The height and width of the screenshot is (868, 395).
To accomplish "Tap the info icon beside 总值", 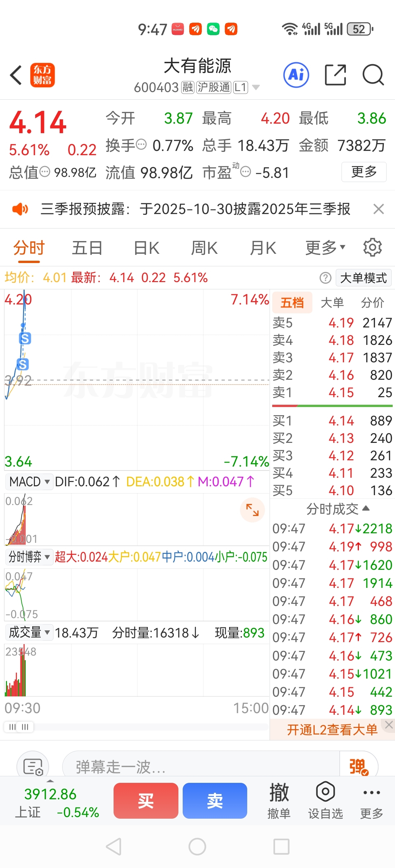I will [45, 172].
